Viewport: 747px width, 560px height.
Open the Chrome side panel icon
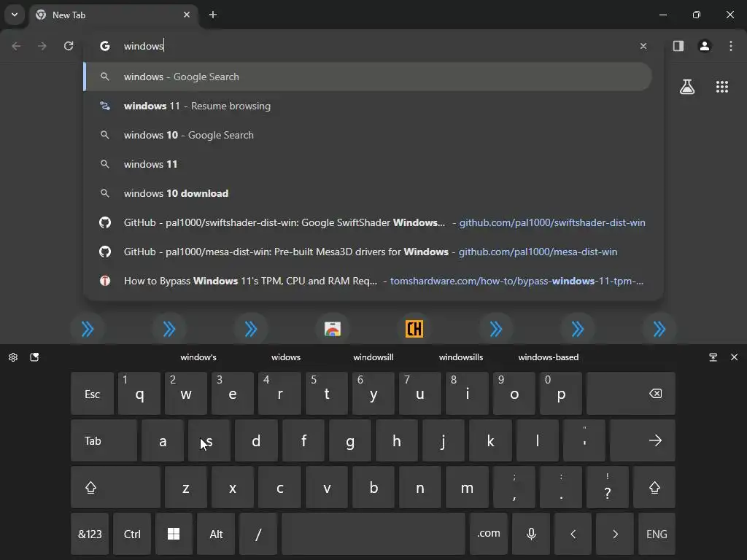[678, 46]
